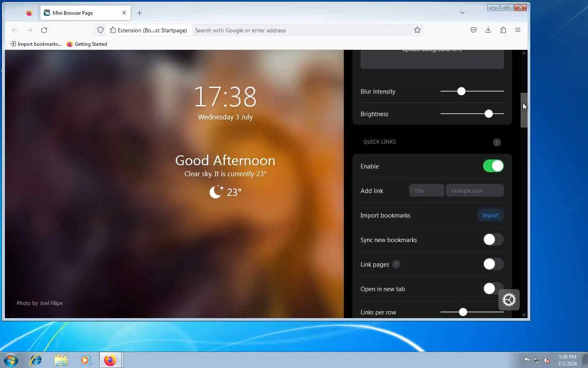Image resolution: width=588 pixels, height=368 pixels.
Task: Switch to Mini Browser Page tab
Action: [x=86, y=13]
